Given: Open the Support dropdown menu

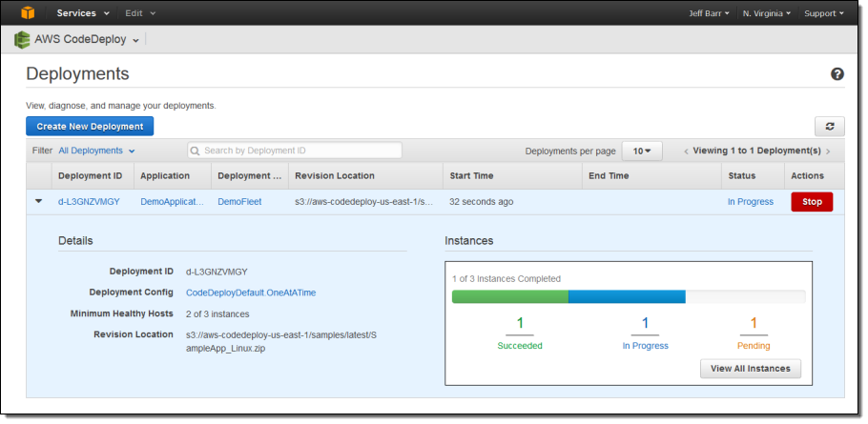Looking at the screenshot, I should [823, 13].
